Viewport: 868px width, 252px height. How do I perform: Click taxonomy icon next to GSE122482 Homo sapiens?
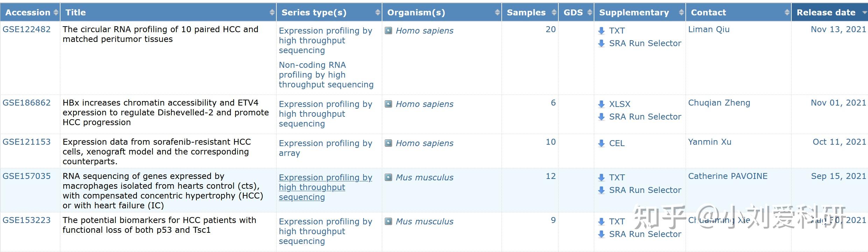[x=388, y=30]
